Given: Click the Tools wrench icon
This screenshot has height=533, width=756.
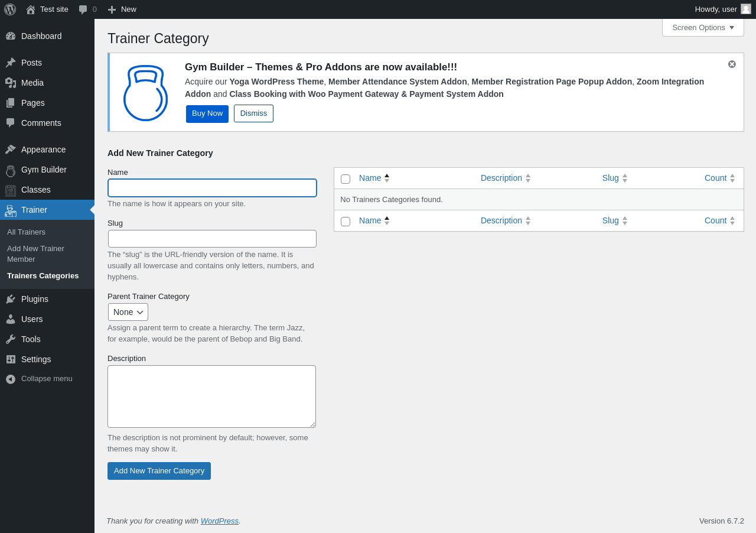Looking at the screenshot, I should (11, 339).
